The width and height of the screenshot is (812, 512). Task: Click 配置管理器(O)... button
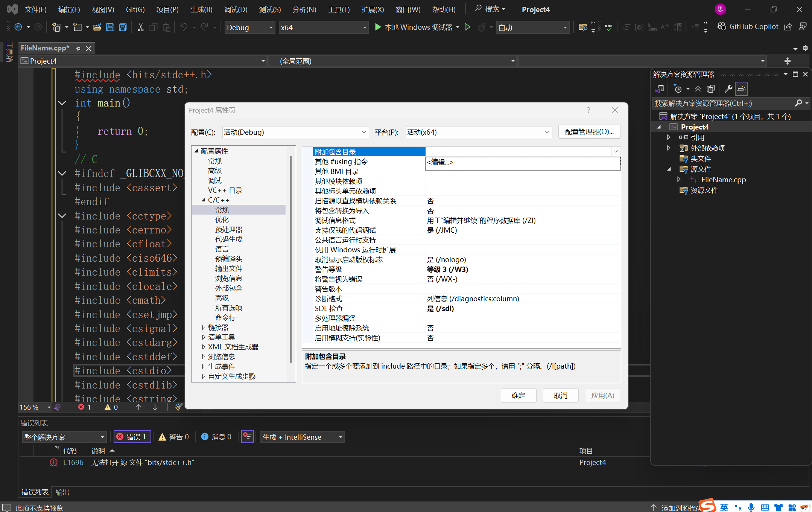(x=589, y=132)
